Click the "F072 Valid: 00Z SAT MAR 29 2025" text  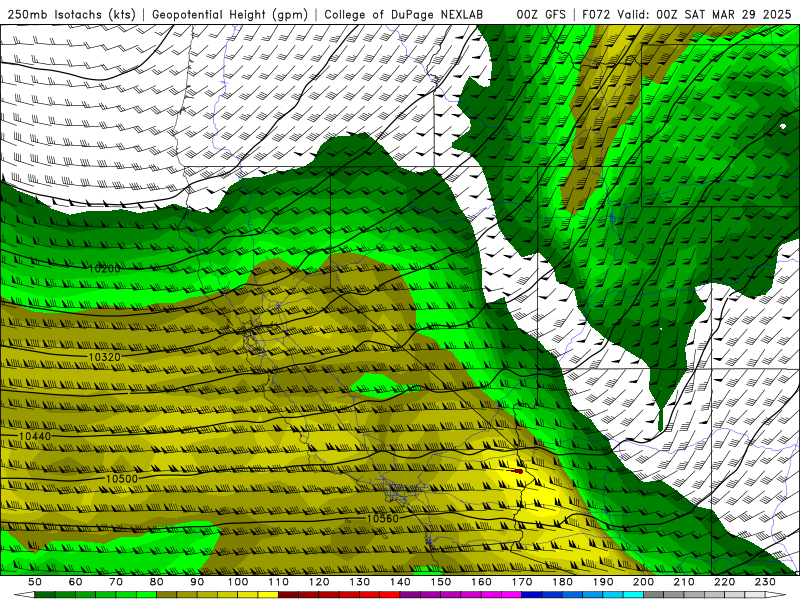686,15
